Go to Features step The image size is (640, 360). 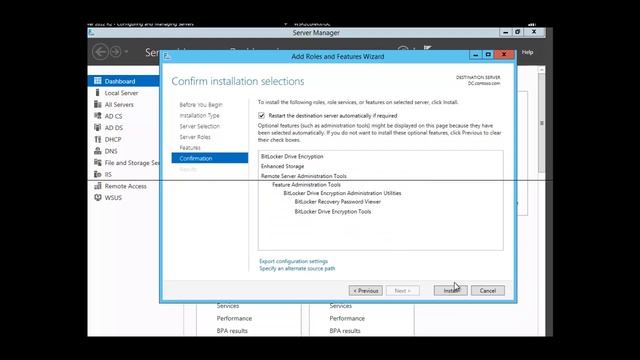tap(190, 147)
